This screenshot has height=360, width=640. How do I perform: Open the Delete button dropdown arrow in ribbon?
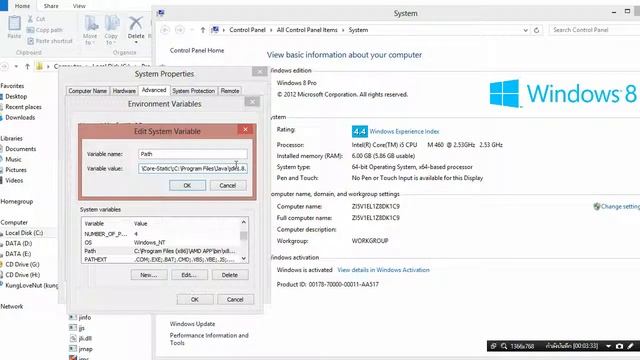pos(136,42)
